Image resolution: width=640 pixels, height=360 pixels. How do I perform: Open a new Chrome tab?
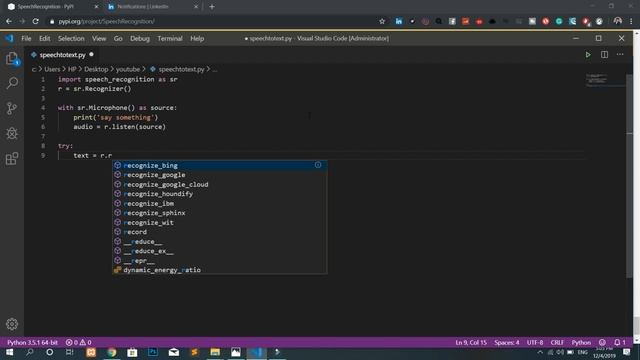pos(212,7)
